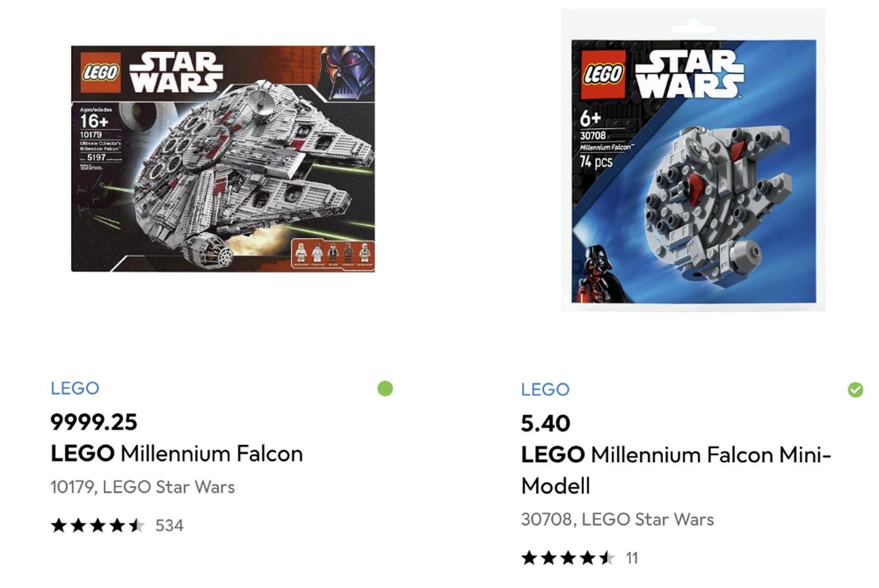Click the green availability dot on the Millennium Falcon listing
This screenshot has width=879, height=588.
pyautogui.click(x=386, y=388)
